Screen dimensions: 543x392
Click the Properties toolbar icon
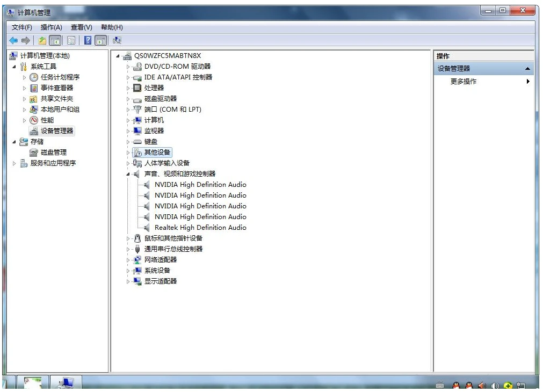(x=71, y=40)
